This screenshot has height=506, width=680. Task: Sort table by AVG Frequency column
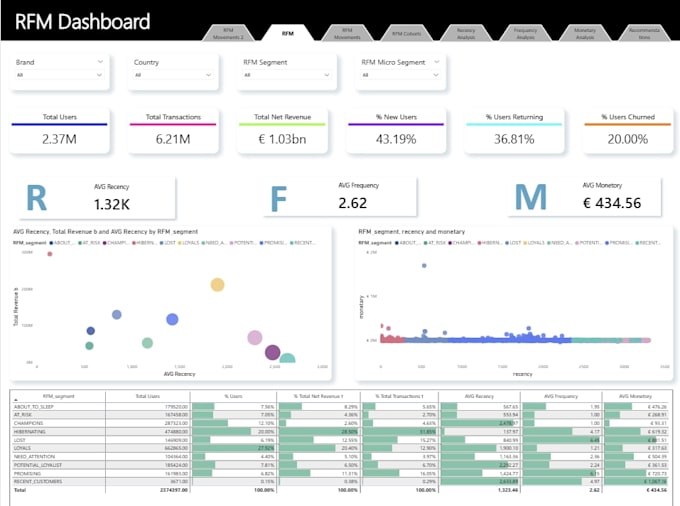pyautogui.click(x=561, y=396)
